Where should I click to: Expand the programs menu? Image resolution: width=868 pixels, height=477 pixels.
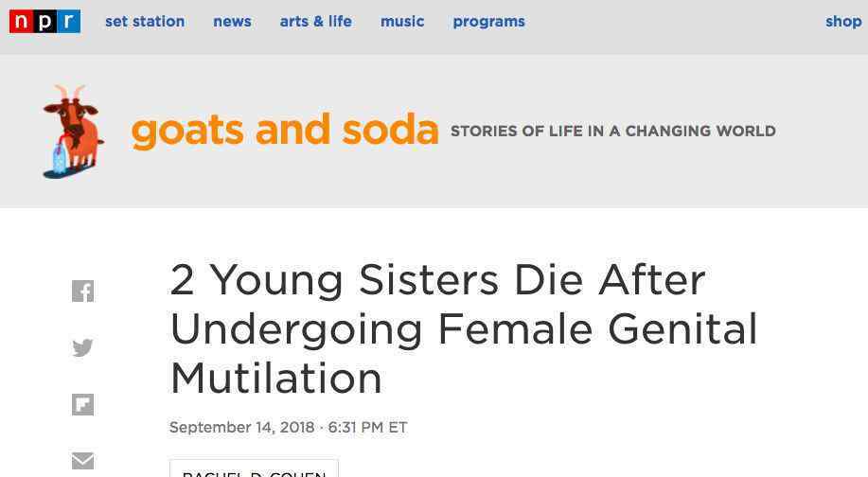488,22
